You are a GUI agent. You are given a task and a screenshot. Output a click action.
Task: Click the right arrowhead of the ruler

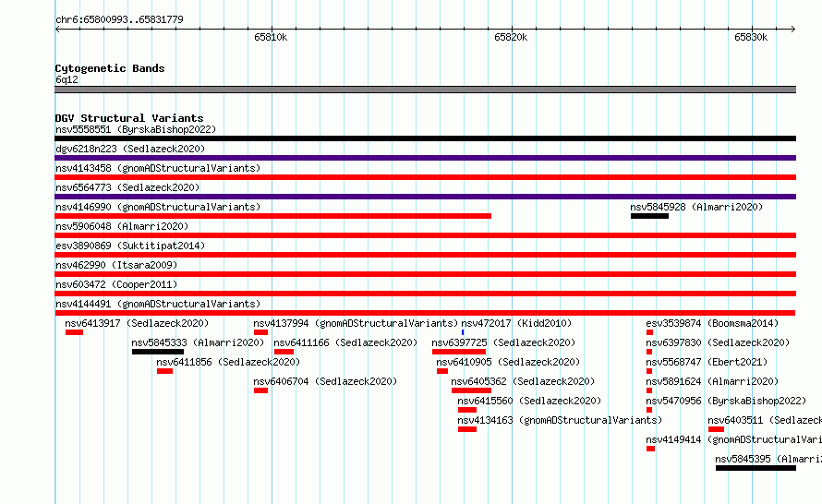pos(792,29)
